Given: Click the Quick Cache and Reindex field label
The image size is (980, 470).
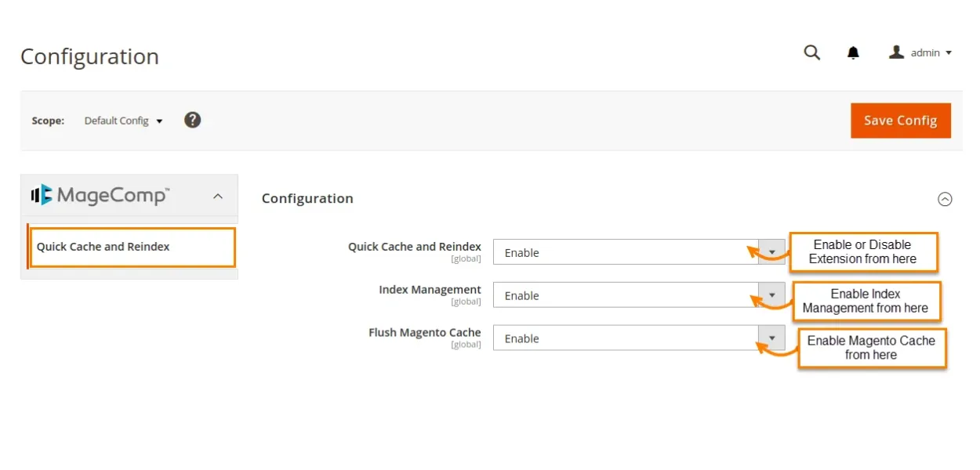Looking at the screenshot, I should (414, 247).
